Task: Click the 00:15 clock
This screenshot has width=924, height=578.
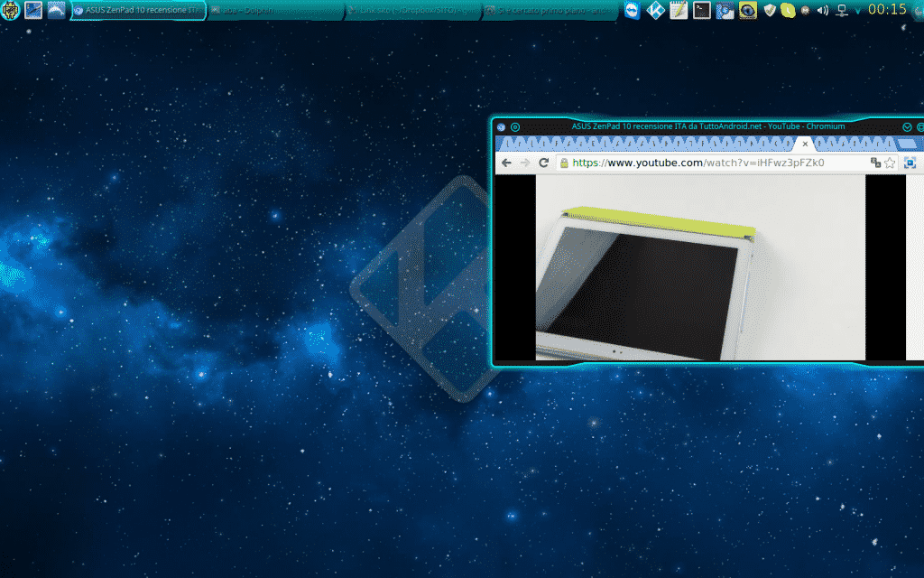Action: pyautogui.click(x=888, y=9)
